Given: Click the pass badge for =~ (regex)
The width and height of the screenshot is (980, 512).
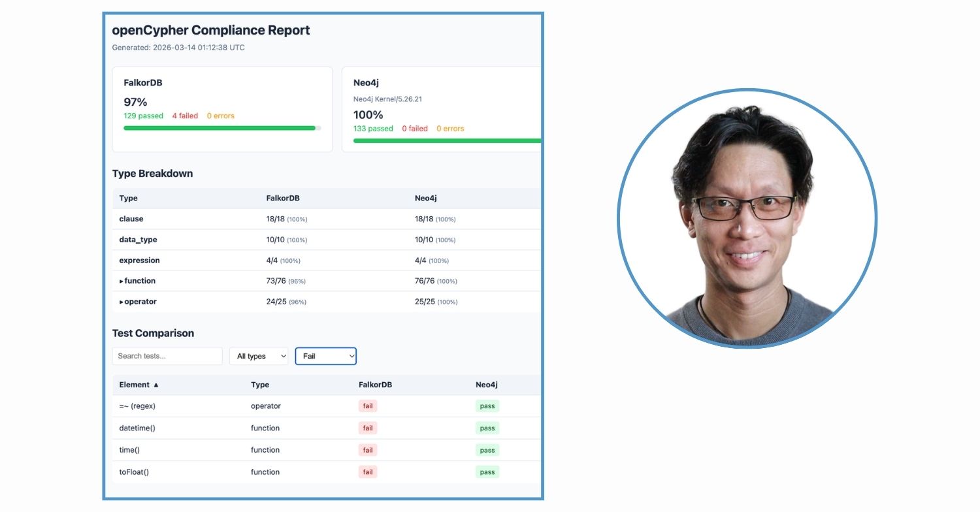Looking at the screenshot, I should 487,406.
